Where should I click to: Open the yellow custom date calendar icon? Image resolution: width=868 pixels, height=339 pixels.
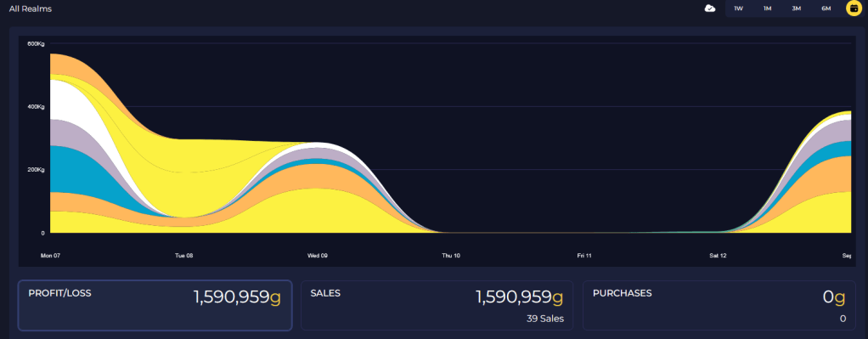tap(854, 8)
